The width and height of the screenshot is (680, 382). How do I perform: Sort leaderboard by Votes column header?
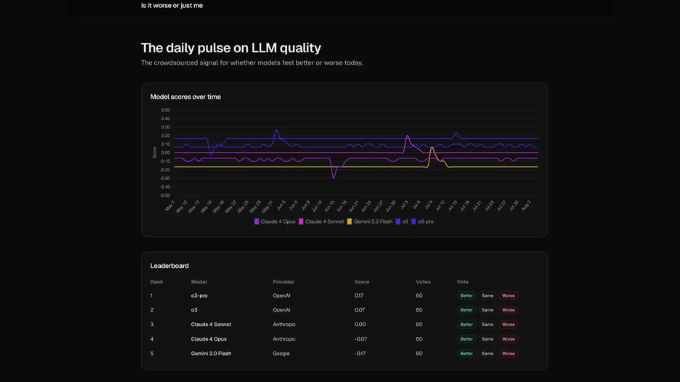click(423, 282)
